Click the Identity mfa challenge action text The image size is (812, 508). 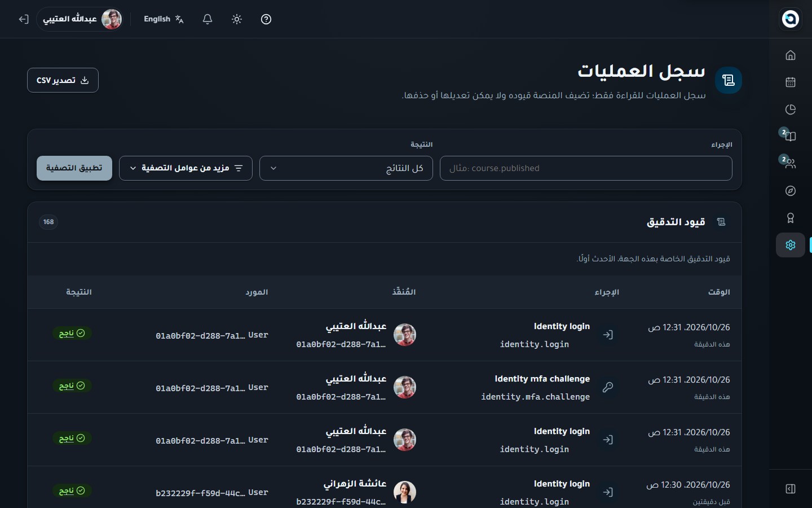pos(542,379)
